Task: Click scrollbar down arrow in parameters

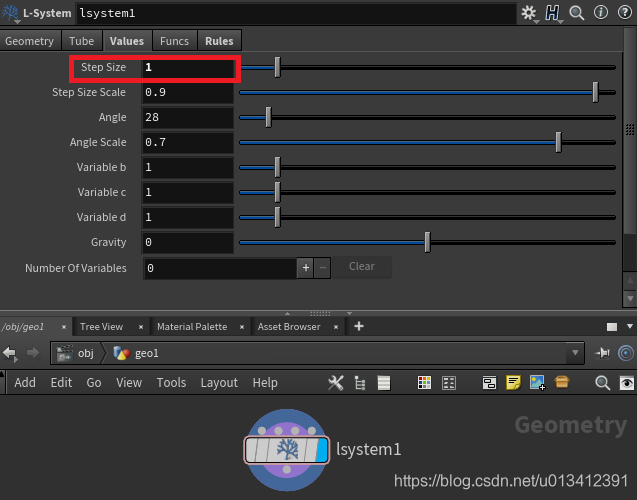Action: pyautogui.click(x=630, y=299)
